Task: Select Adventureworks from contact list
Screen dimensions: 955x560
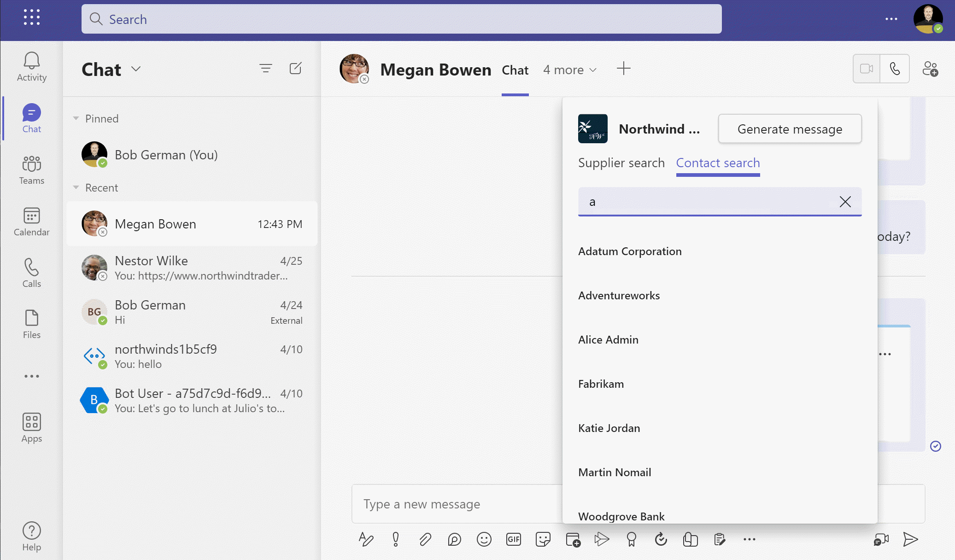Action: coord(619,295)
